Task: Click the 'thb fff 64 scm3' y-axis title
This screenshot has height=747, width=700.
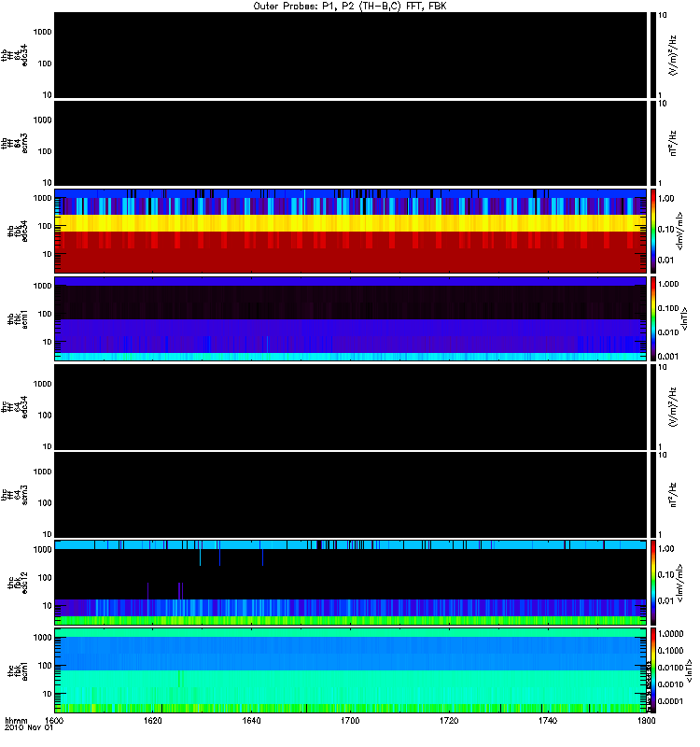Action: coord(14,143)
